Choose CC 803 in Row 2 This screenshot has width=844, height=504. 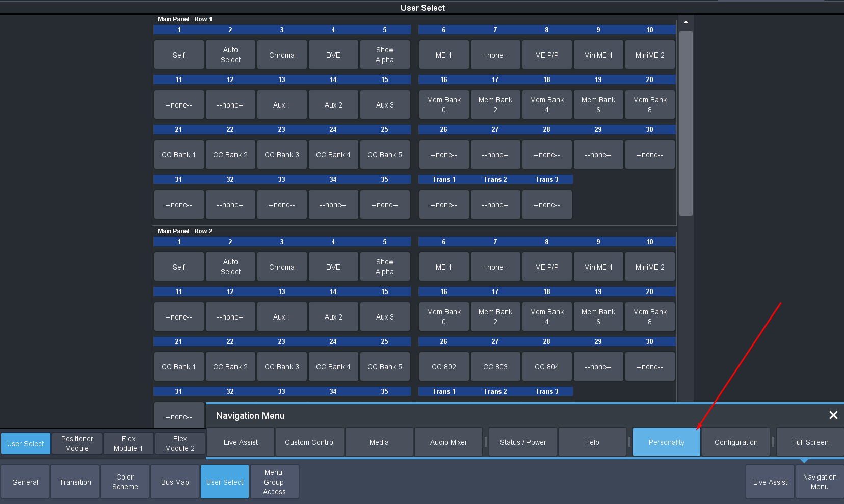(495, 367)
